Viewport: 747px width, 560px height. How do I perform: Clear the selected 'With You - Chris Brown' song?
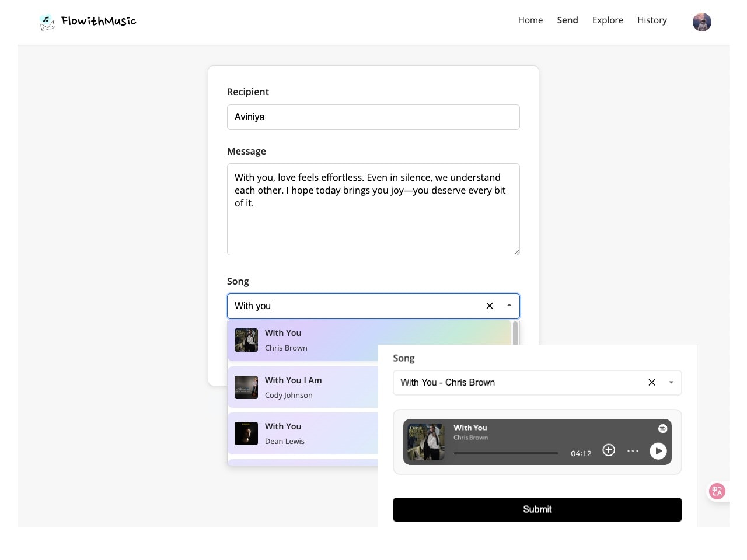(652, 383)
